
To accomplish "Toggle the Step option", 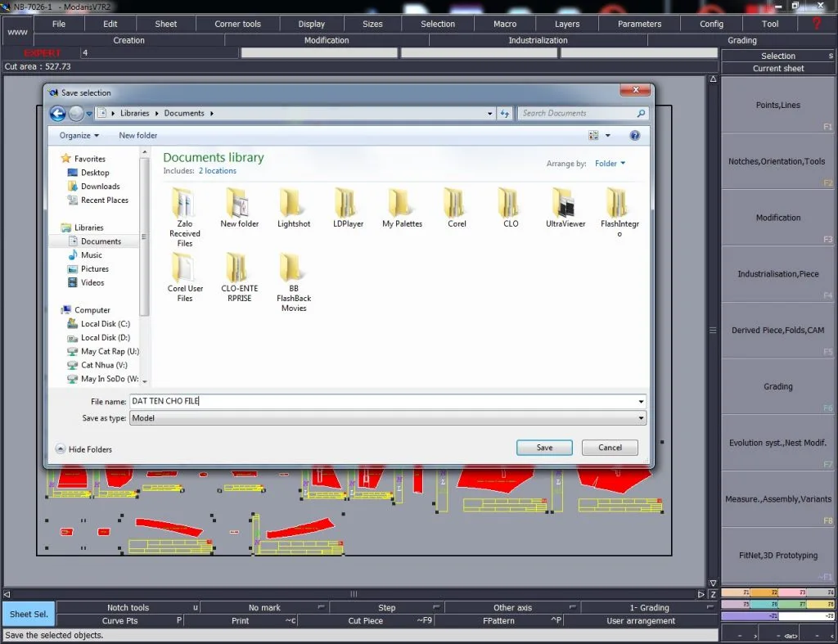I will tap(387, 608).
